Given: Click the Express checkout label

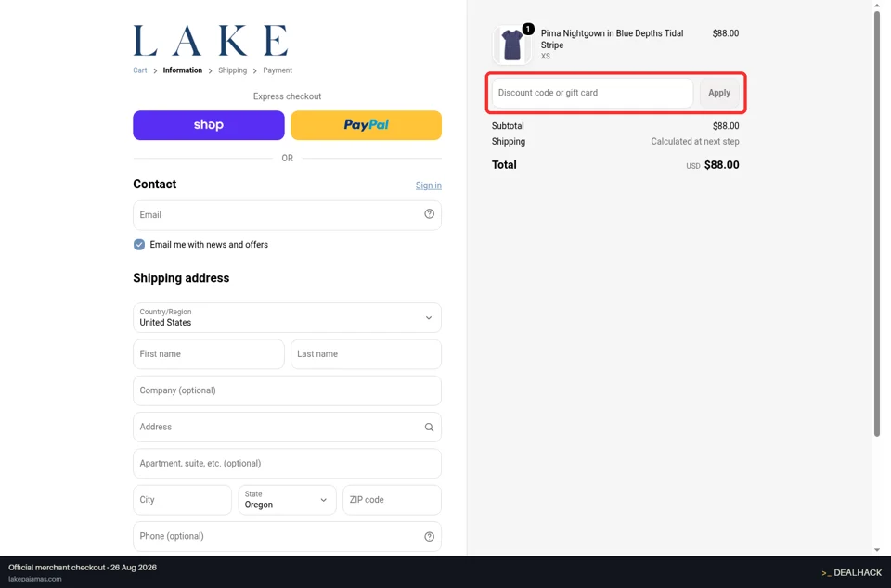Looking at the screenshot, I should tap(287, 96).
